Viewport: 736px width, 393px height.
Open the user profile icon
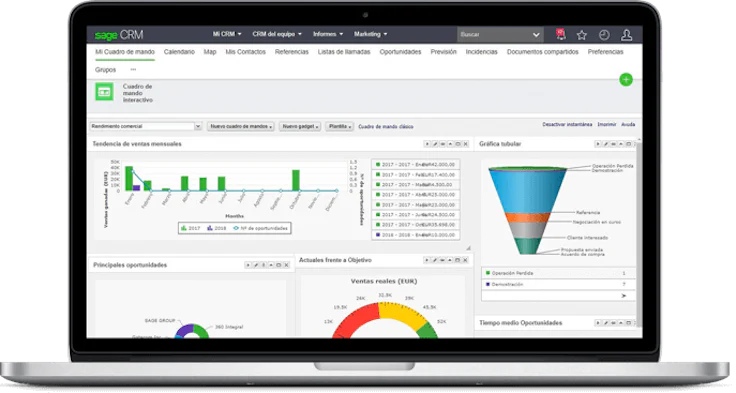(626, 35)
